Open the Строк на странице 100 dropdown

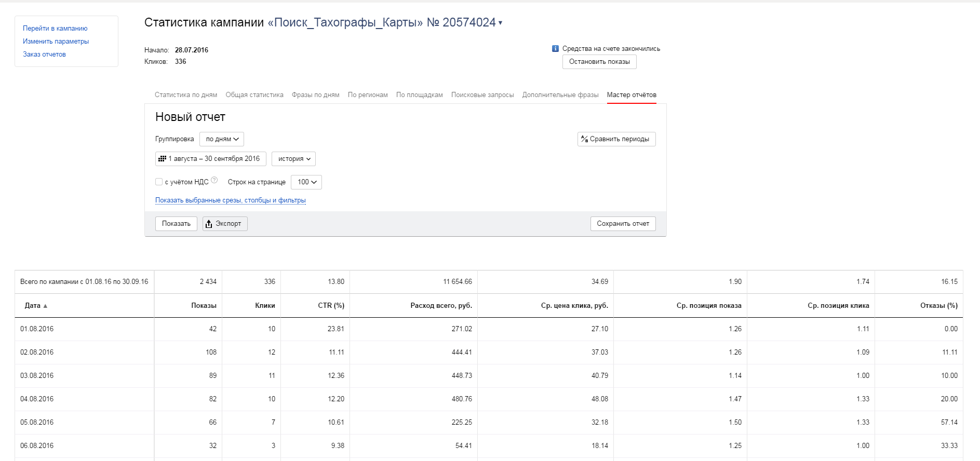306,182
